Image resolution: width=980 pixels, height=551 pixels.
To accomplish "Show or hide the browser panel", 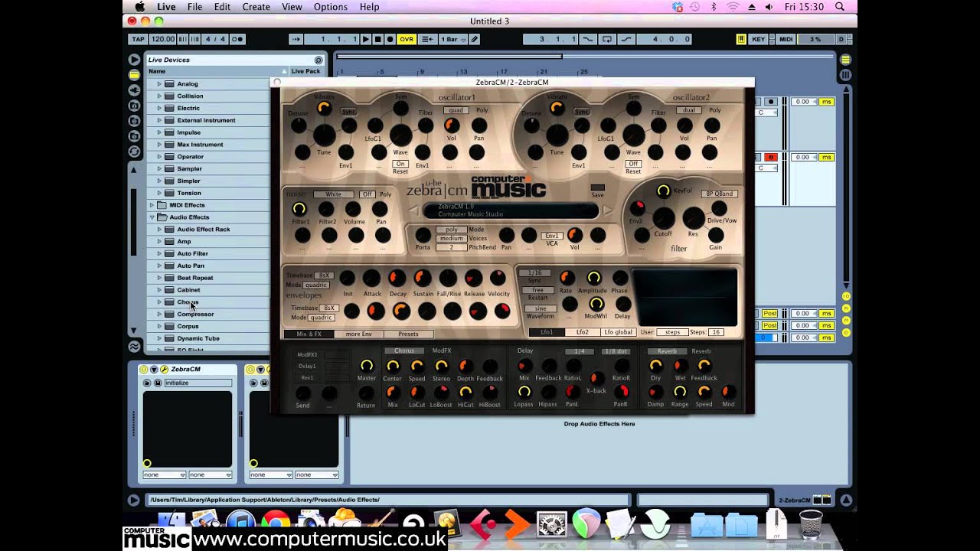I will [134, 59].
